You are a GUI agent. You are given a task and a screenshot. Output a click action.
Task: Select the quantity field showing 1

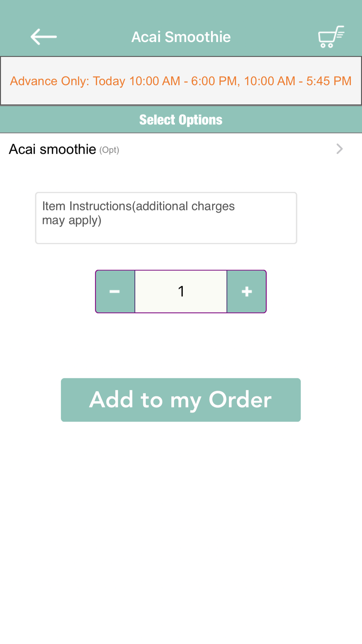coord(181,292)
